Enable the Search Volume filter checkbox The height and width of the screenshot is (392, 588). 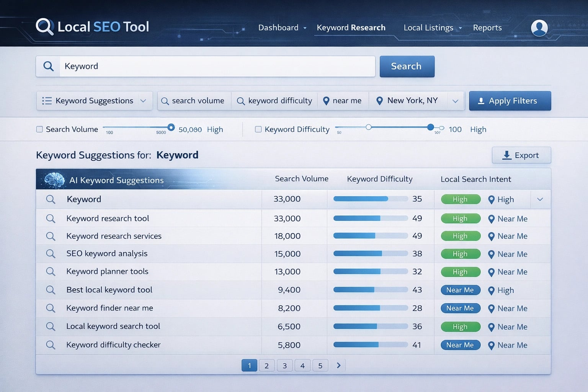pyautogui.click(x=39, y=129)
